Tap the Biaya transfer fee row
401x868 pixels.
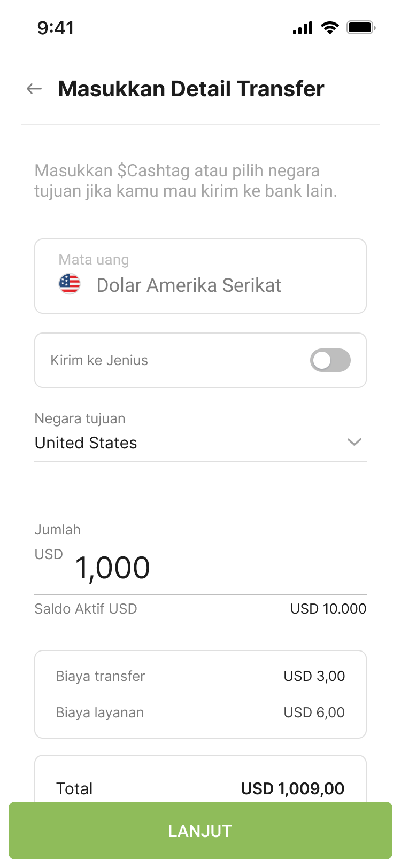click(200, 676)
